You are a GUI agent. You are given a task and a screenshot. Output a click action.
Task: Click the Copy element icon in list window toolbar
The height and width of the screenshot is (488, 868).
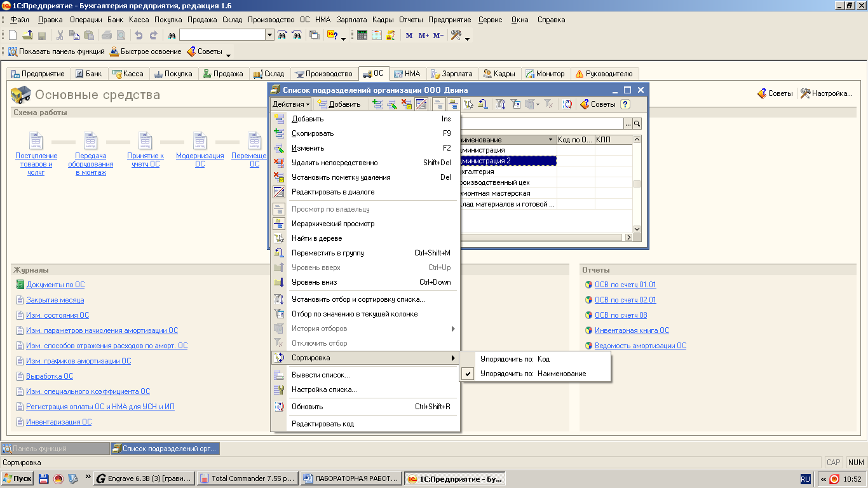tap(377, 104)
